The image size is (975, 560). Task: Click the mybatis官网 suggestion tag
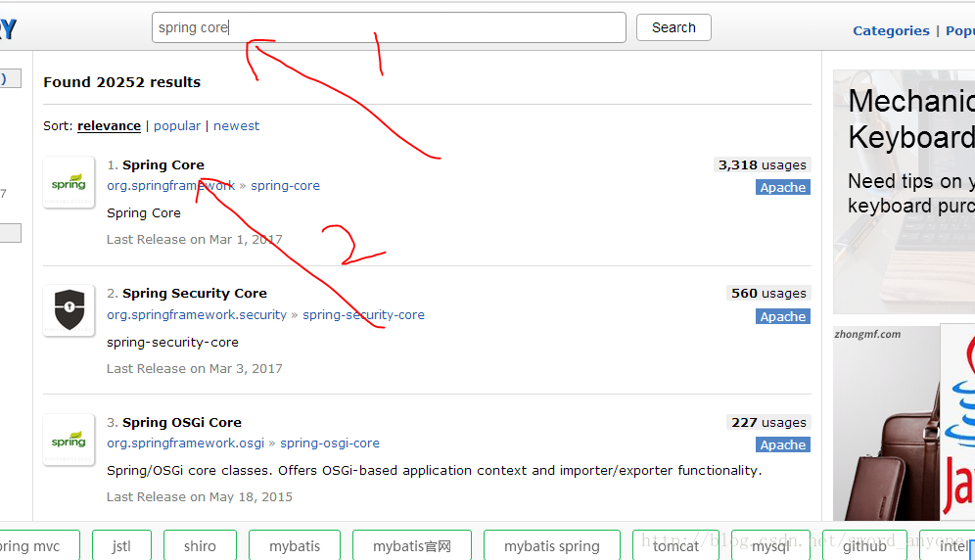[x=412, y=545]
